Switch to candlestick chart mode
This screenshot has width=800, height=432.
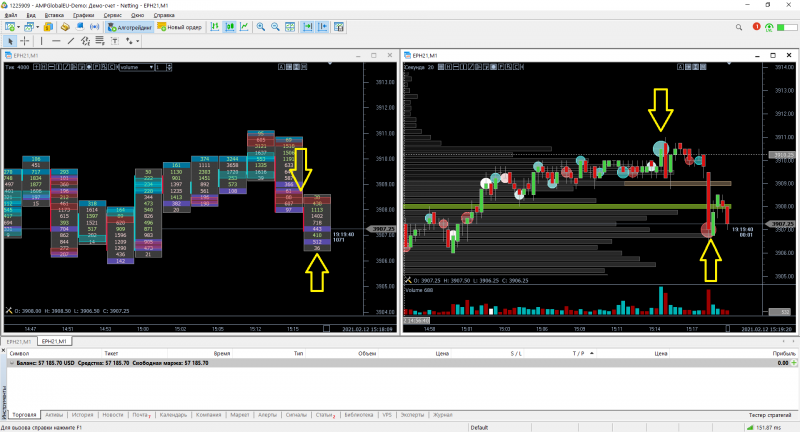(230, 27)
